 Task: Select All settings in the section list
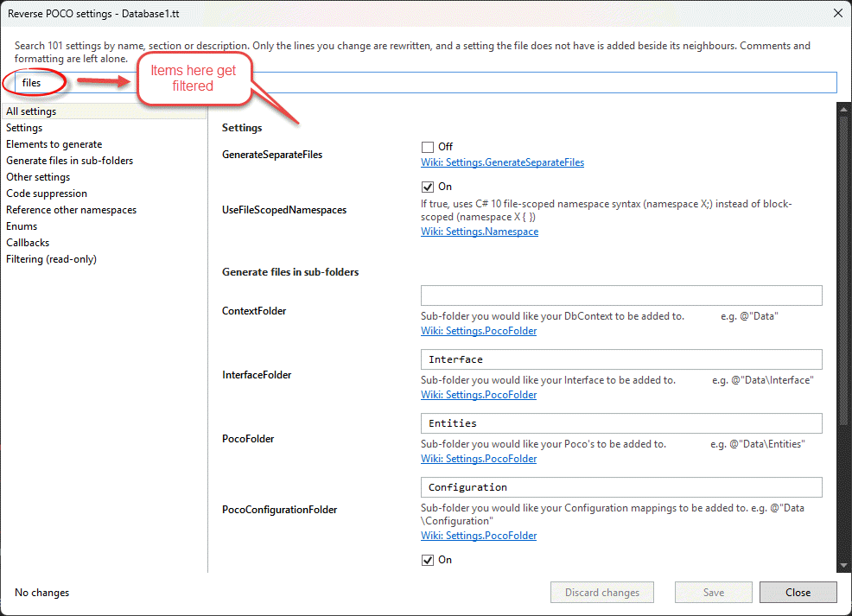coord(104,111)
